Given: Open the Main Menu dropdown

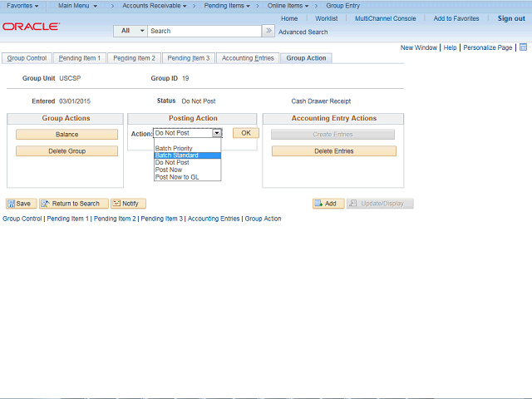Looking at the screenshot, I should (77, 6).
